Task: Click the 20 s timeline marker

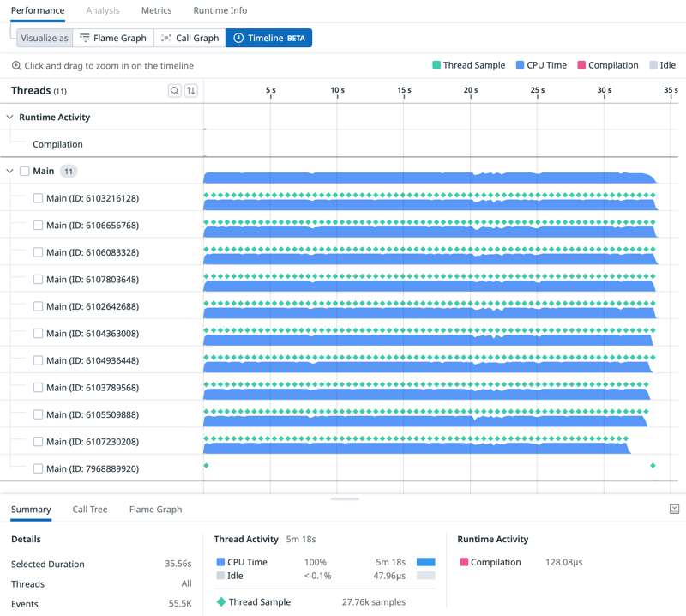Action: click(x=471, y=90)
